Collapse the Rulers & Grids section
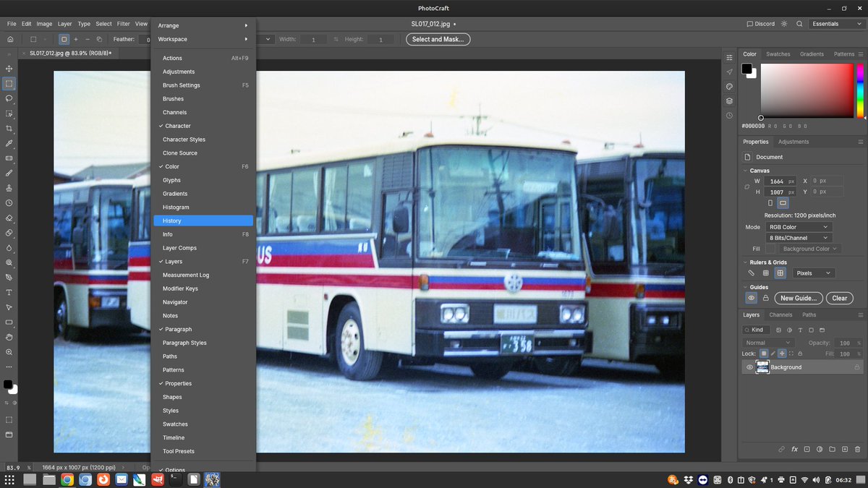Image resolution: width=868 pixels, height=488 pixels. (x=745, y=262)
